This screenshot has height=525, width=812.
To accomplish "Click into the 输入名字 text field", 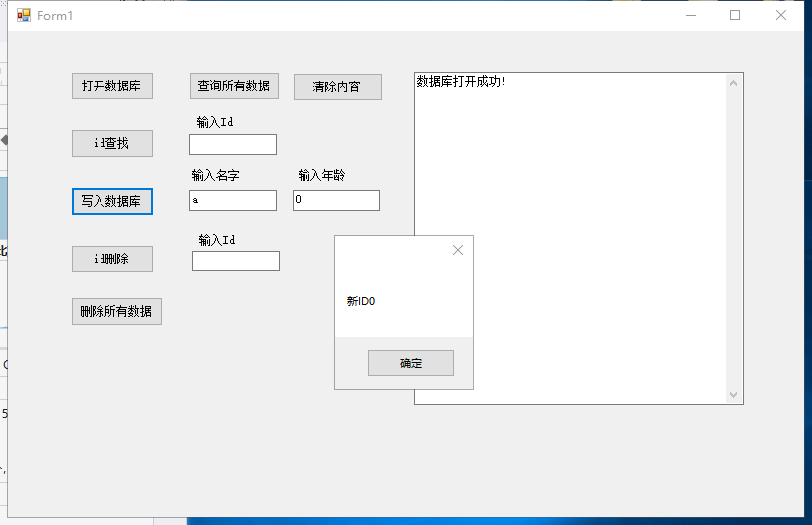I will (x=232, y=201).
